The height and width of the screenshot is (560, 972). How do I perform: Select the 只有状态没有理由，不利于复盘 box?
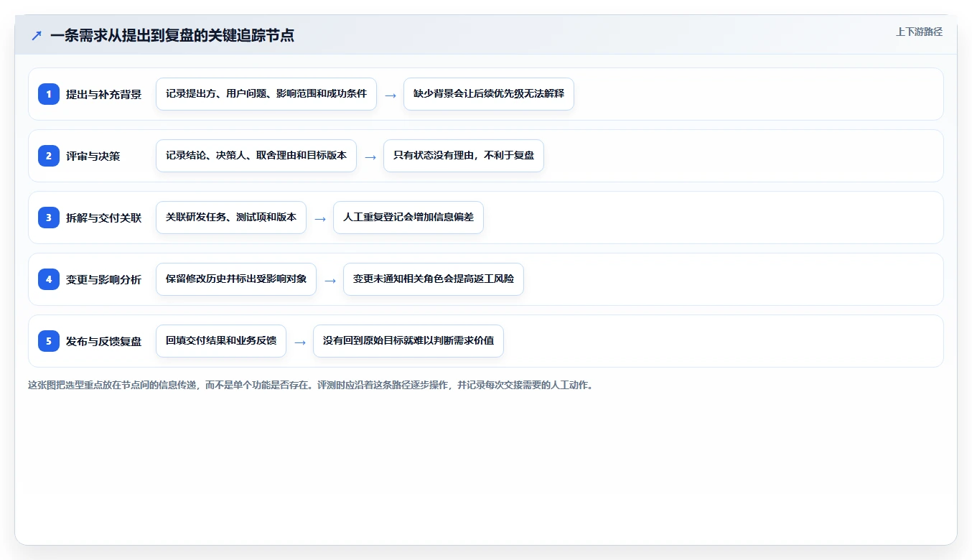pyautogui.click(x=464, y=156)
